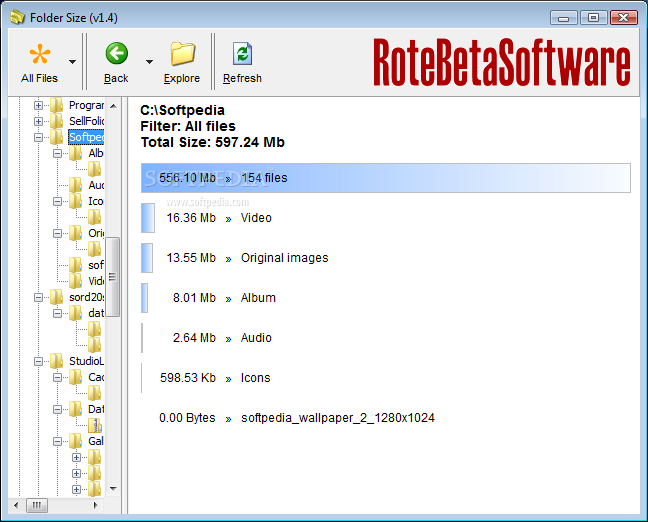648x522 pixels.
Task: Collapse the Ori subfolder node
Action: tap(57, 233)
